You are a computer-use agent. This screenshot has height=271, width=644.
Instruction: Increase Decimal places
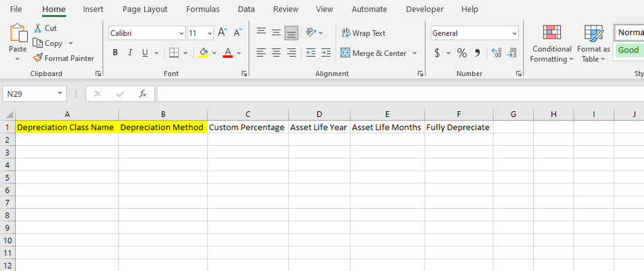497,53
